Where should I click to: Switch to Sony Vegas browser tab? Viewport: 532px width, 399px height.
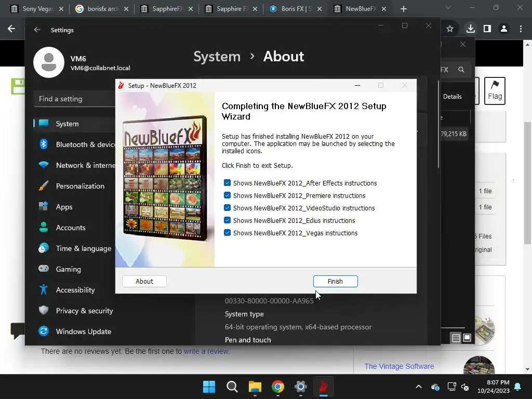click(37, 9)
